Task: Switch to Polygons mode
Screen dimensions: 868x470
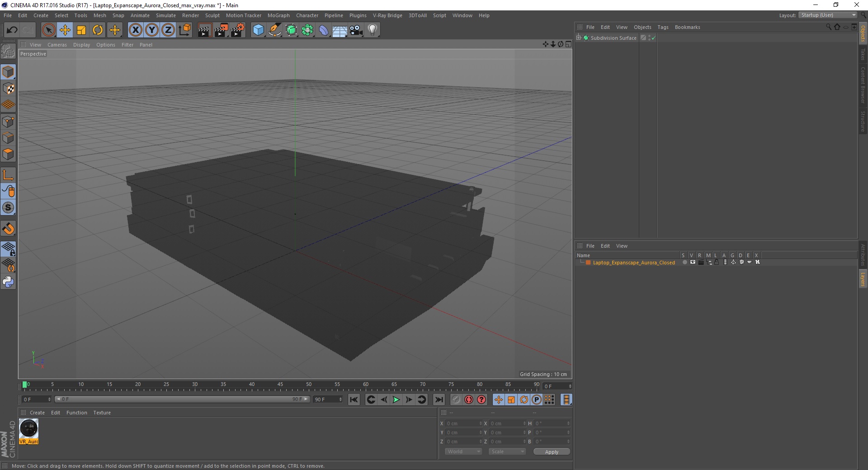Action: click(x=8, y=154)
